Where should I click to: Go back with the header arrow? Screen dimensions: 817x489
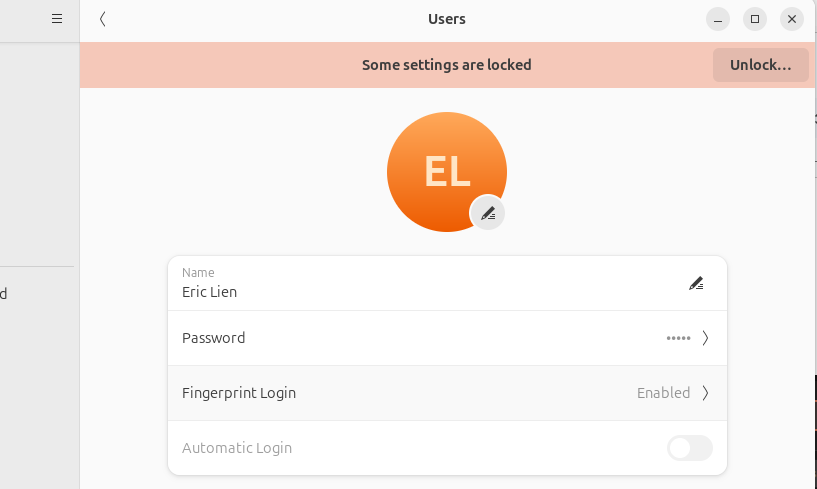click(x=103, y=19)
